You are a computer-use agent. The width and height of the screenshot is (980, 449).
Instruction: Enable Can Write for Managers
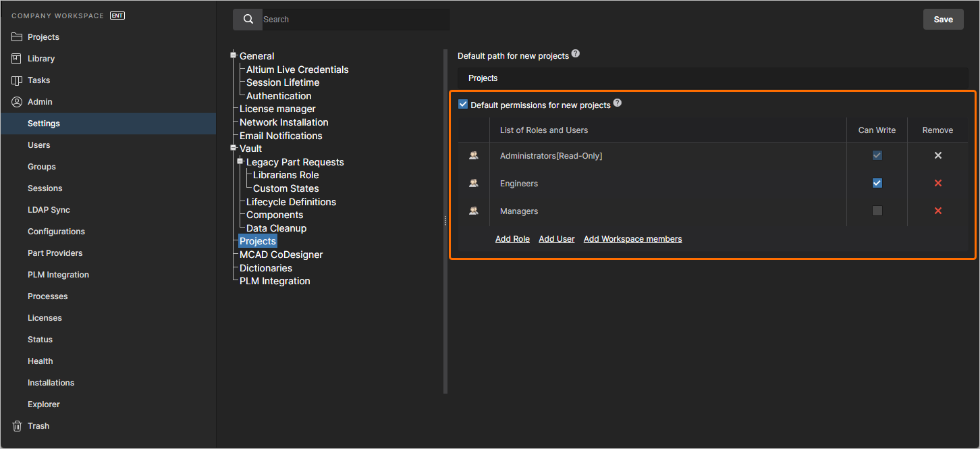click(877, 210)
